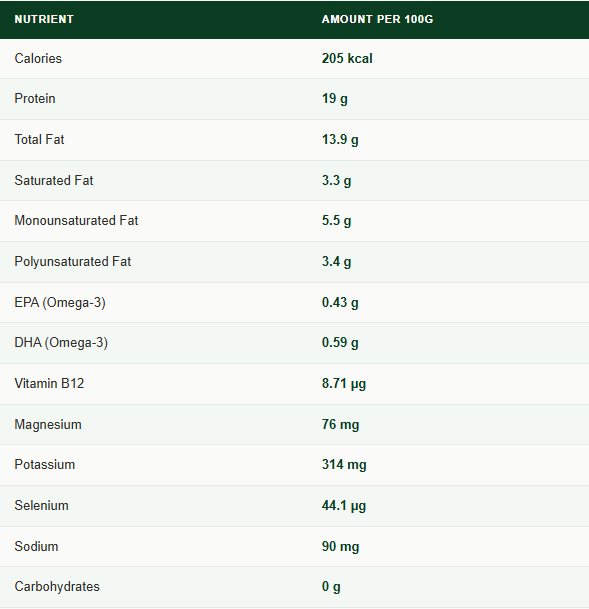
Task: Select the Magnesium row label
Action: [x=48, y=425]
